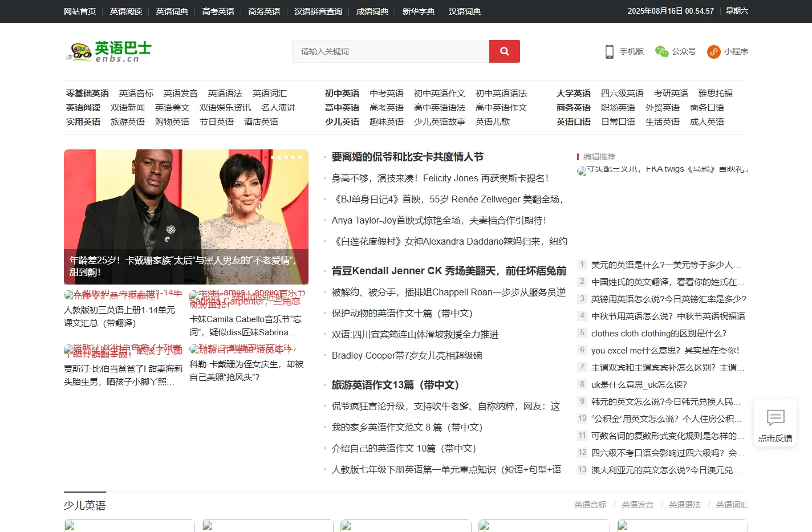812x532 pixels.
Task: Select 高考英语 in the top bar
Action: coord(218,11)
